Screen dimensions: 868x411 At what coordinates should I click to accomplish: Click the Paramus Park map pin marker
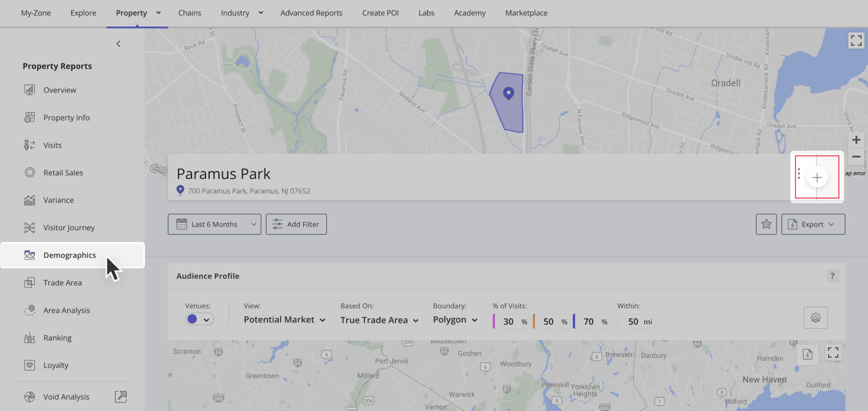tap(508, 94)
